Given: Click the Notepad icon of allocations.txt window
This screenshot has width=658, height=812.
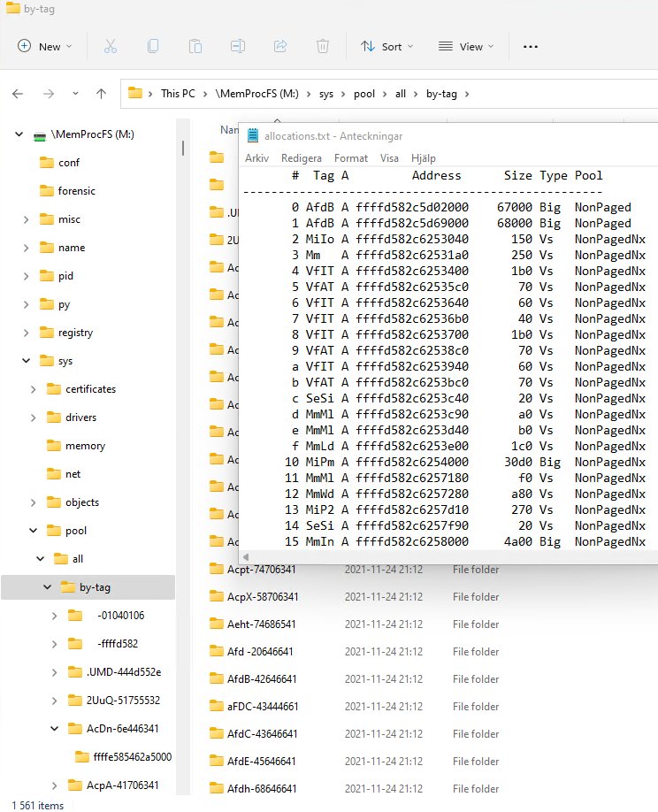Looking at the screenshot, I should coord(253,135).
